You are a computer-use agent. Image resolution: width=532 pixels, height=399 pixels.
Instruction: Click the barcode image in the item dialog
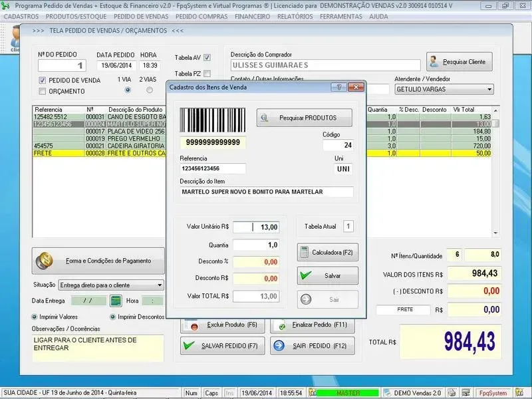213,121
